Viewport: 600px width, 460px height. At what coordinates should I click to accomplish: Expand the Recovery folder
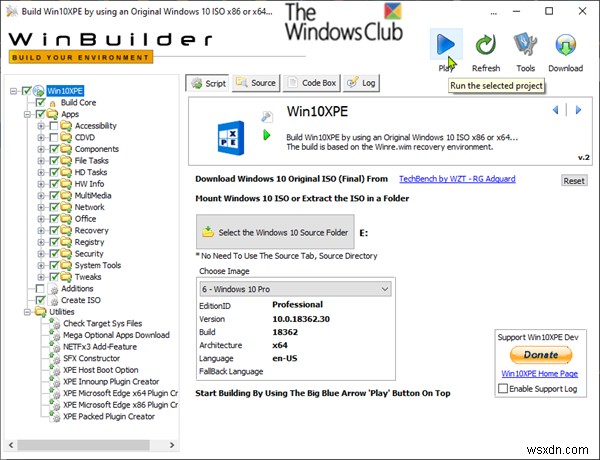tap(41, 230)
